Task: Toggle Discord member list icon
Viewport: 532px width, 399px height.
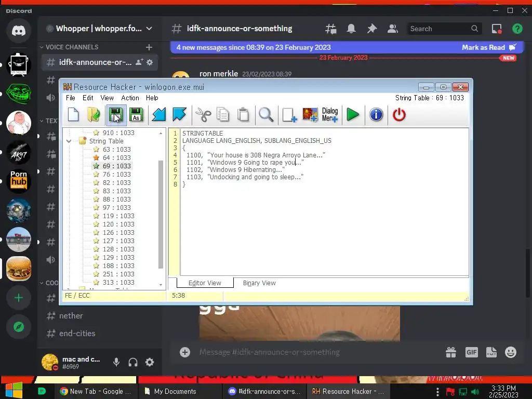Action: click(393, 29)
